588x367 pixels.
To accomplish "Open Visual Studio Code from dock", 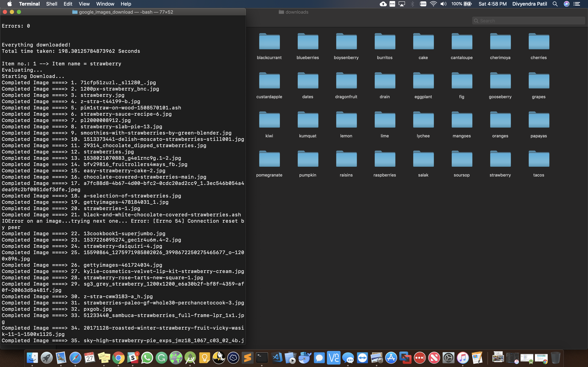I will click(276, 358).
